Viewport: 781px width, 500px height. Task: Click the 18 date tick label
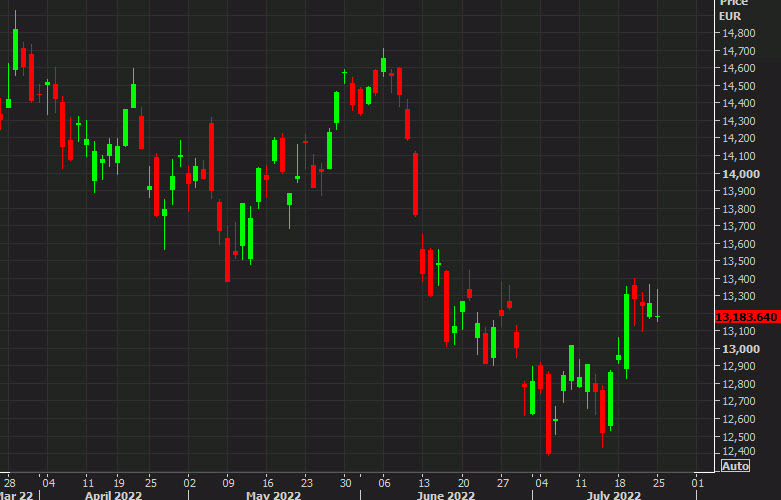click(620, 483)
